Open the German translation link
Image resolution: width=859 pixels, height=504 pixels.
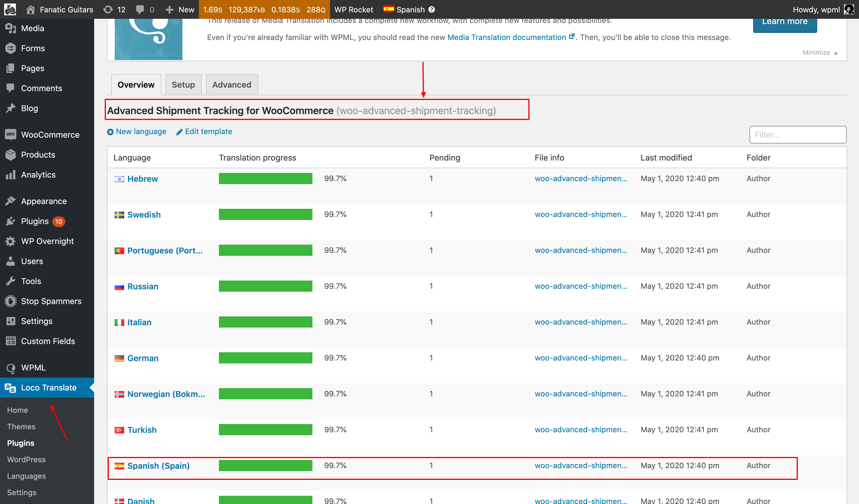point(143,358)
